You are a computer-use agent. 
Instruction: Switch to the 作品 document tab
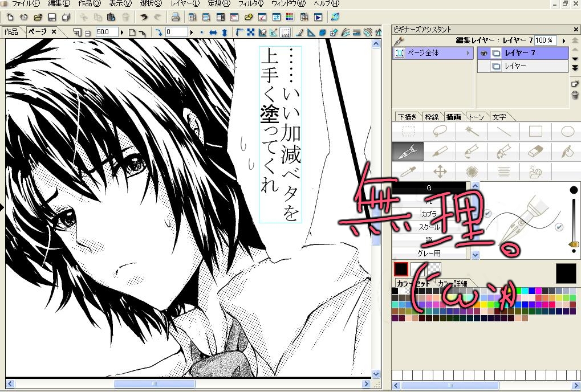click(11, 32)
